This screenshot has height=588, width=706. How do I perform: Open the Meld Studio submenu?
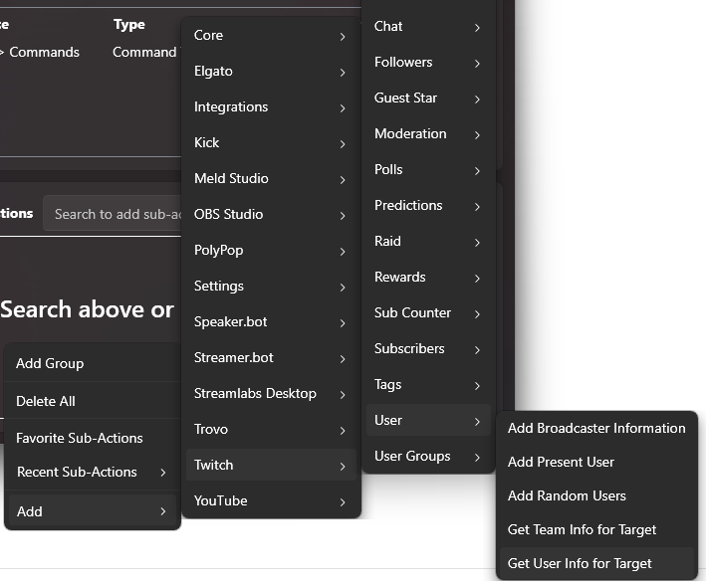[x=271, y=179]
